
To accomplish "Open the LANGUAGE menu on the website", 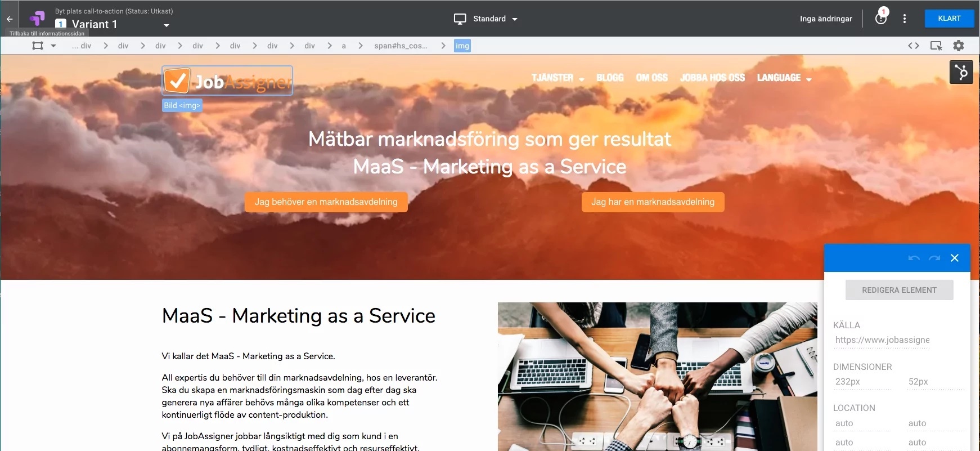I will pos(784,78).
